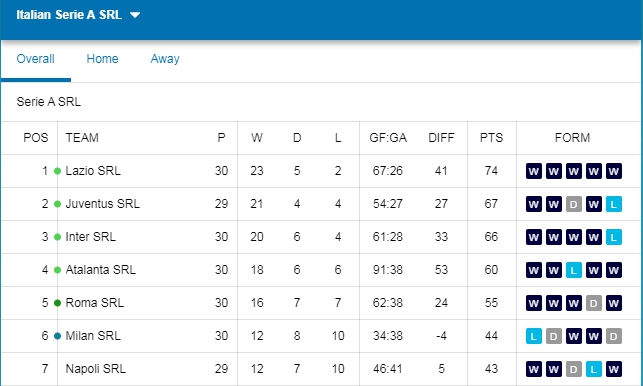Click Lazio SRL's latest W form badge
Viewport: 643px width, 386px height.
click(x=613, y=171)
